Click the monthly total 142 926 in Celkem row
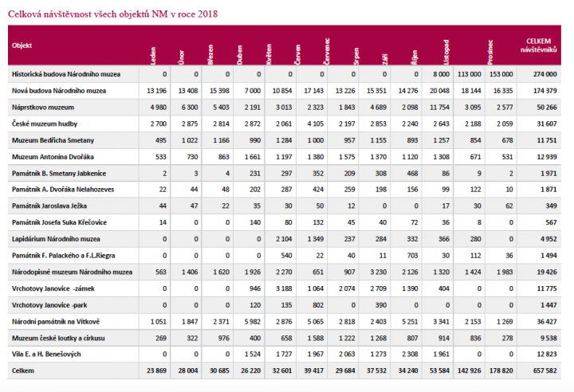This screenshot has width=574, height=392. click(469, 370)
